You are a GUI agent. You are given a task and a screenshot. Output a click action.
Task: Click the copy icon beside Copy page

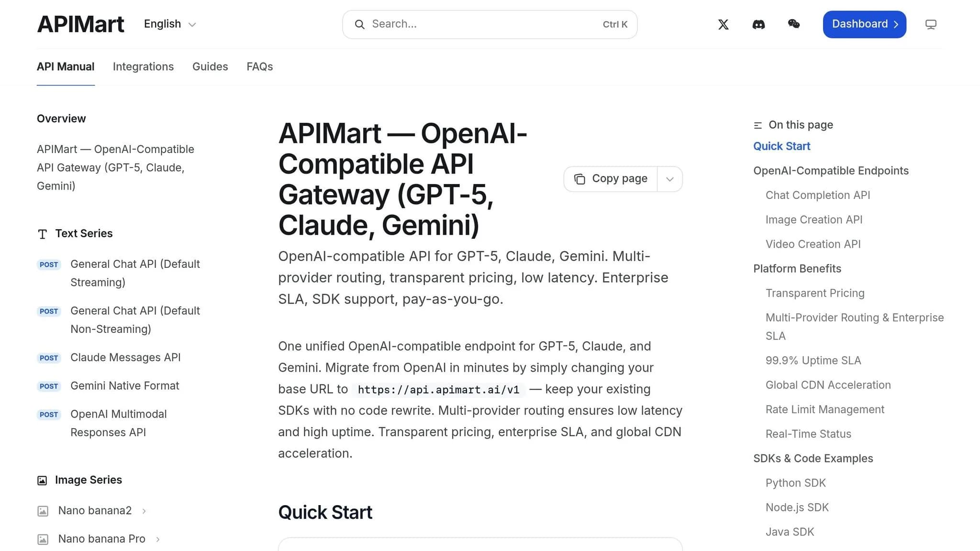click(579, 179)
